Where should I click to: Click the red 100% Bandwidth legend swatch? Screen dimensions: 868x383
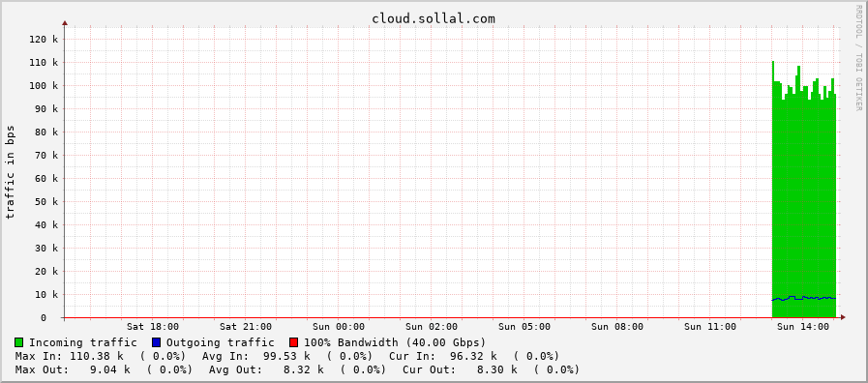pos(293,342)
